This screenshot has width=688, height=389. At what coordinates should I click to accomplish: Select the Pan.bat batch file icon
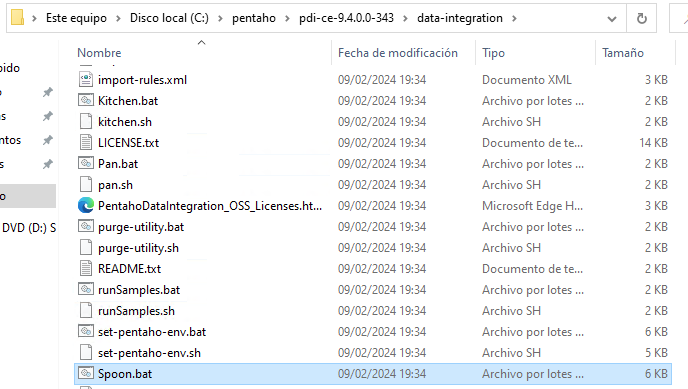click(x=86, y=164)
